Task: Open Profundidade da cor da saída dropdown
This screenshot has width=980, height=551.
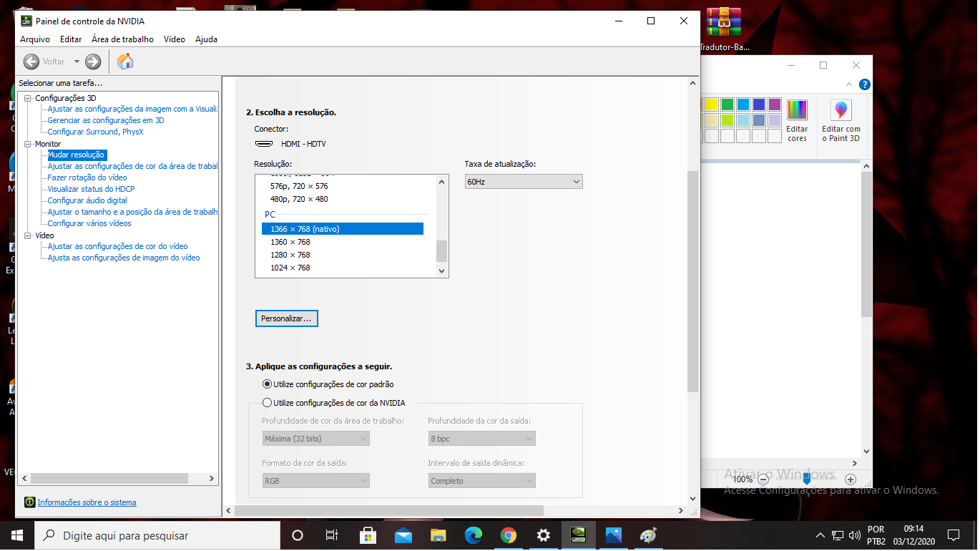Action: point(481,438)
